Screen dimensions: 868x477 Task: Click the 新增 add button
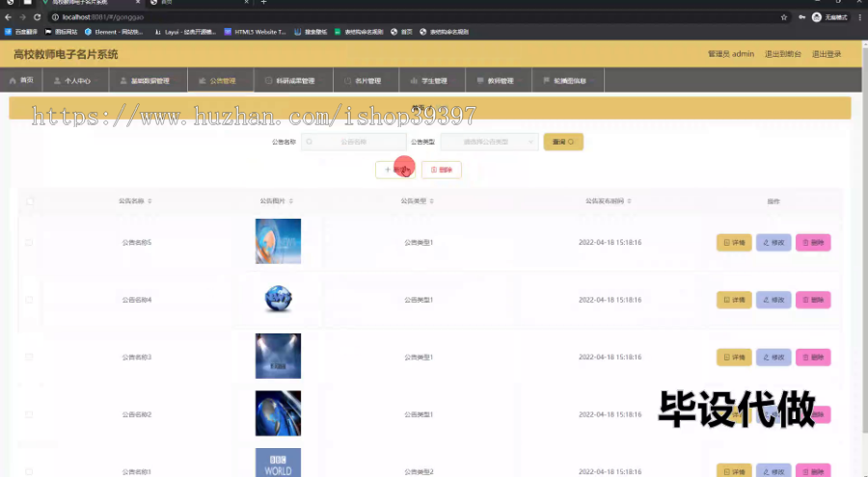click(395, 170)
